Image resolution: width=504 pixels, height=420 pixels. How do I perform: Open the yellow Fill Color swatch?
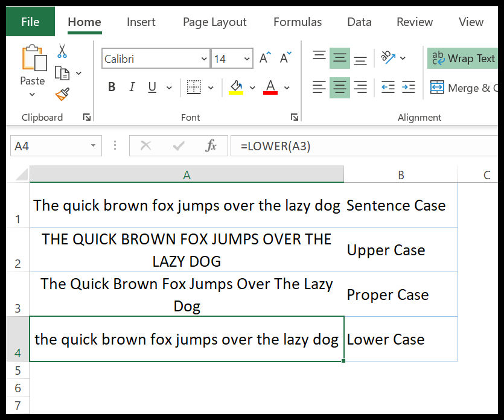tap(235, 87)
